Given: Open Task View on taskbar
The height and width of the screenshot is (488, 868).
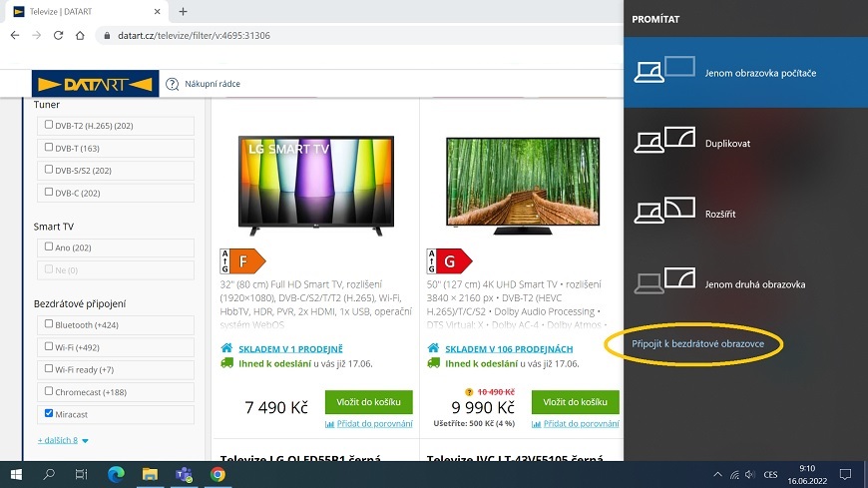Looking at the screenshot, I should click(x=82, y=475).
